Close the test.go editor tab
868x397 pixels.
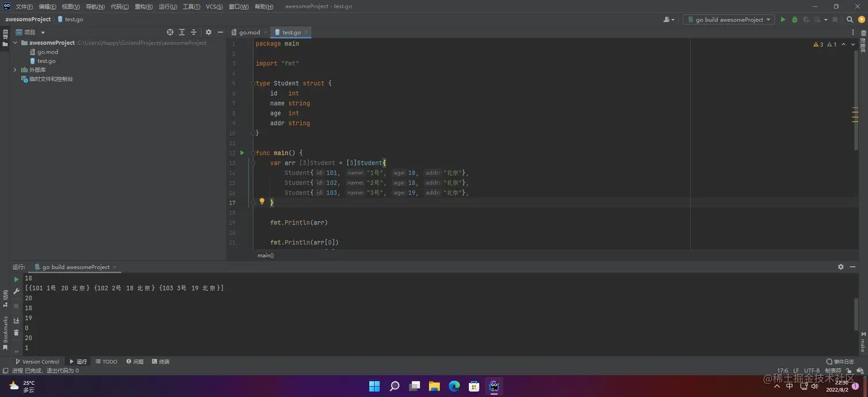click(306, 32)
